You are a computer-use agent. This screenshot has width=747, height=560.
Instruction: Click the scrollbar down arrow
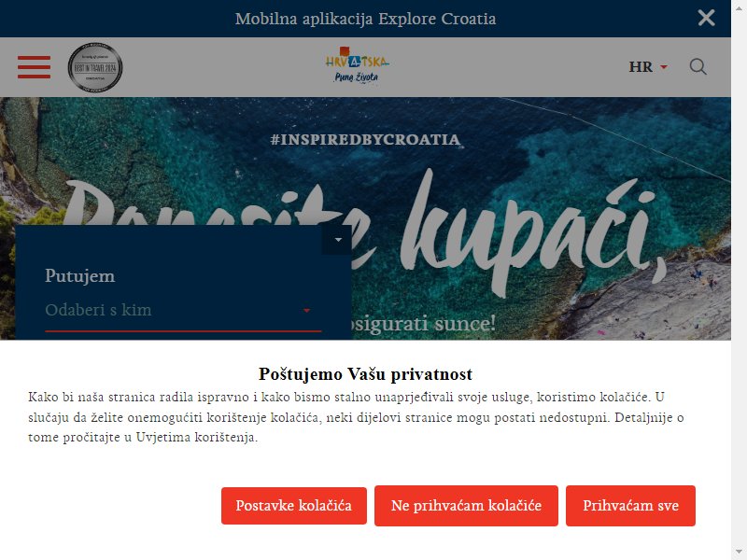[739, 553]
